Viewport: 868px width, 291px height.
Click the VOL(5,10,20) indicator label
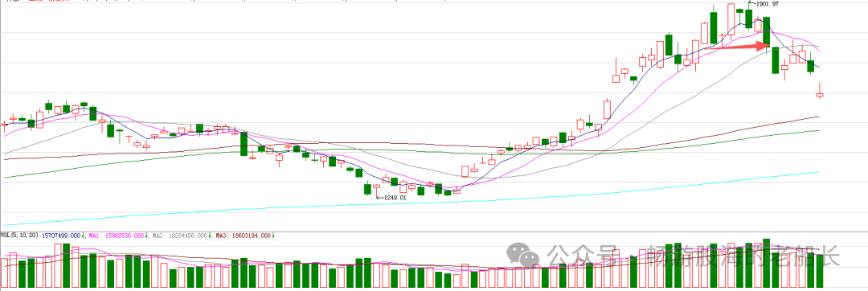click(x=19, y=236)
